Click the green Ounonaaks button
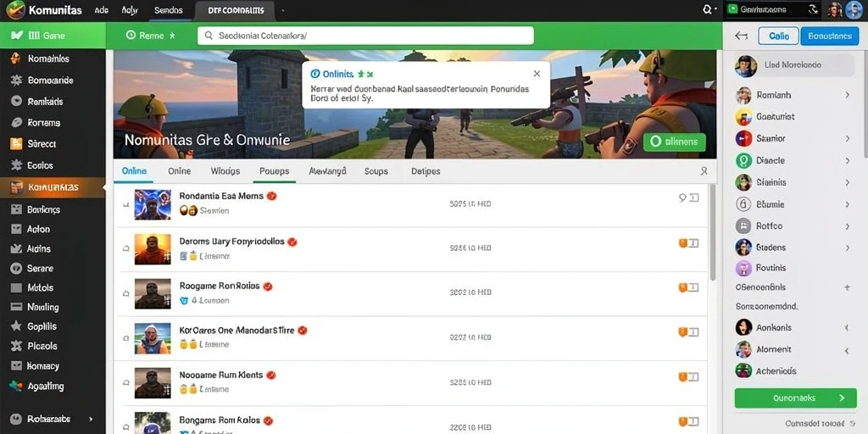Screen dimensions: 868x434 point(795,398)
